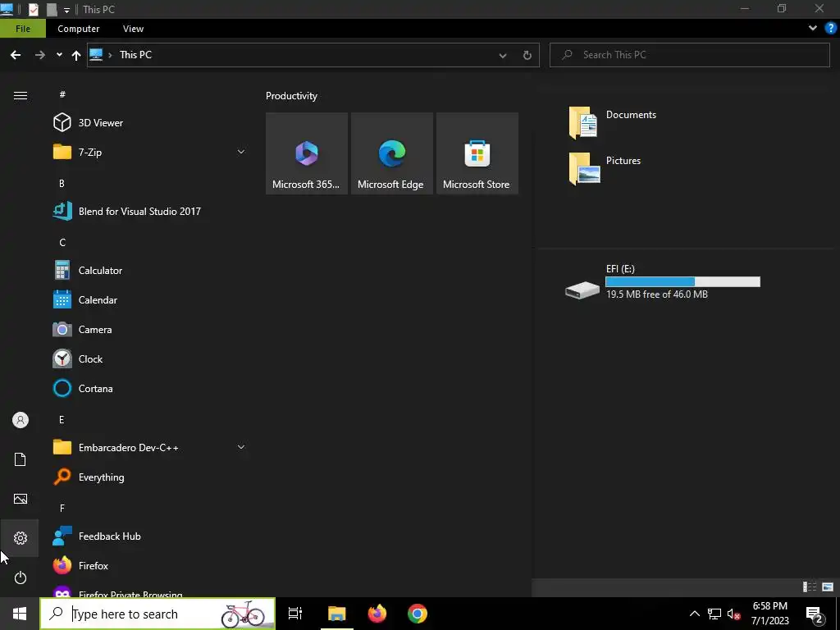Click the Search This PC field
The height and width of the screenshot is (630, 840).
(x=690, y=55)
